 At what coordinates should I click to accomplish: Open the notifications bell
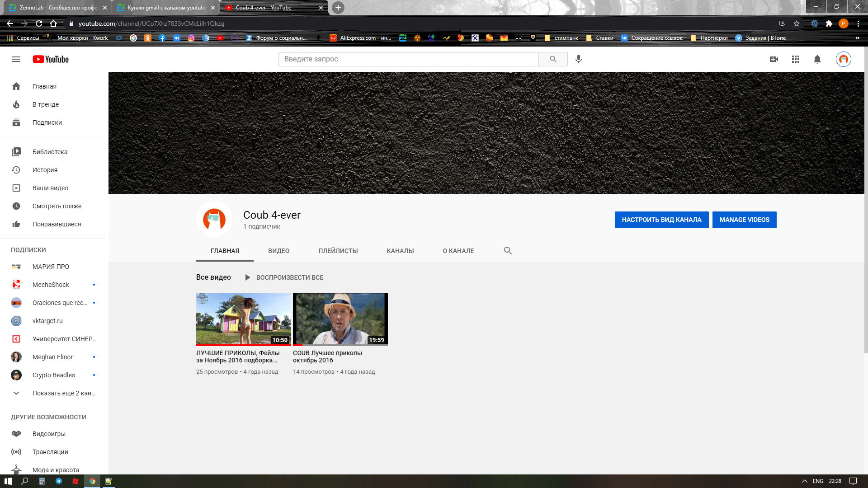point(817,59)
